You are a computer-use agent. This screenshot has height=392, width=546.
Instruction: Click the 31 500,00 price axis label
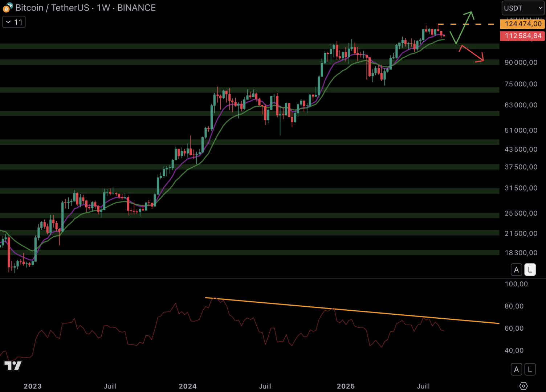pyautogui.click(x=521, y=188)
